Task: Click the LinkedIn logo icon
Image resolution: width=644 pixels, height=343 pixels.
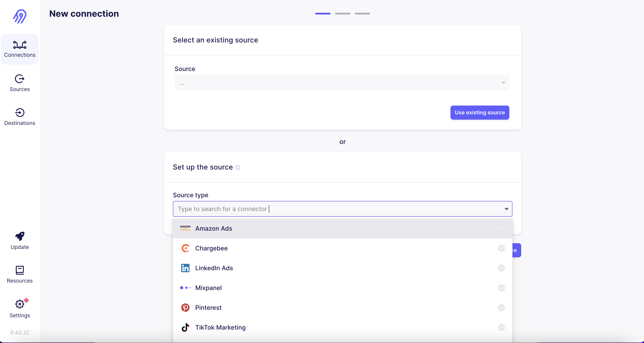Action: tap(185, 268)
